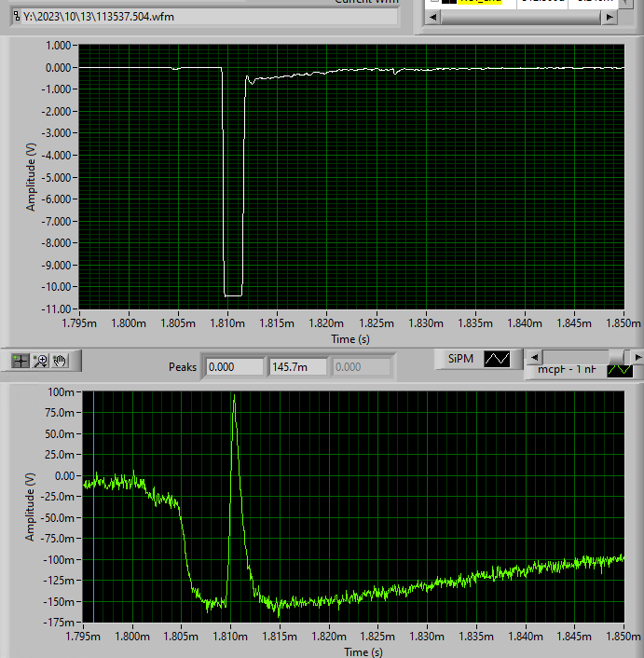Open the mcpF - 1 nF plot icon
Screen dimensions: 644x658
click(x=620, y=370)
